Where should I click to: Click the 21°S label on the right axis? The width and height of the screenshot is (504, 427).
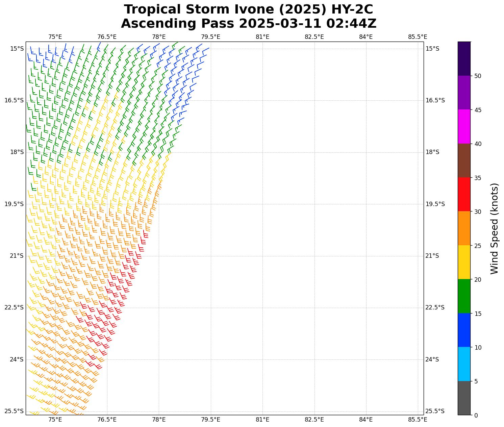click(432, 256)
